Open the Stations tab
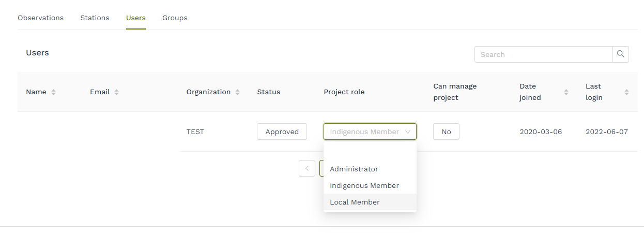The height and width of the screenshot is (233, 644). pyautogui.click(x=95, y=18)
